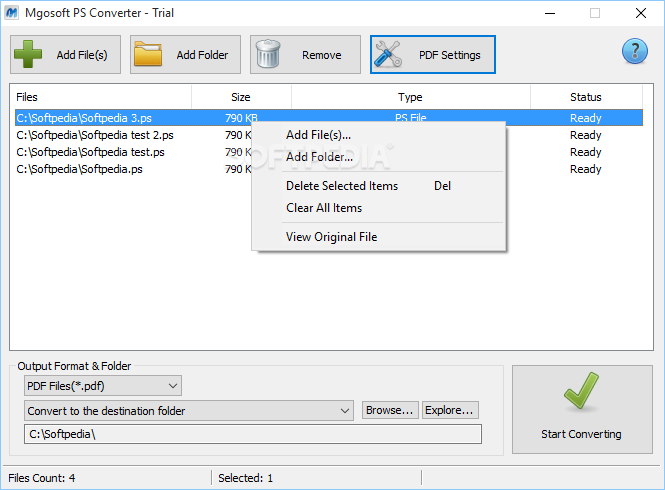Screen dimensions: 665x490
Task: Click Ready status of Softpedia test.ps row
Action: pos(586,152)
